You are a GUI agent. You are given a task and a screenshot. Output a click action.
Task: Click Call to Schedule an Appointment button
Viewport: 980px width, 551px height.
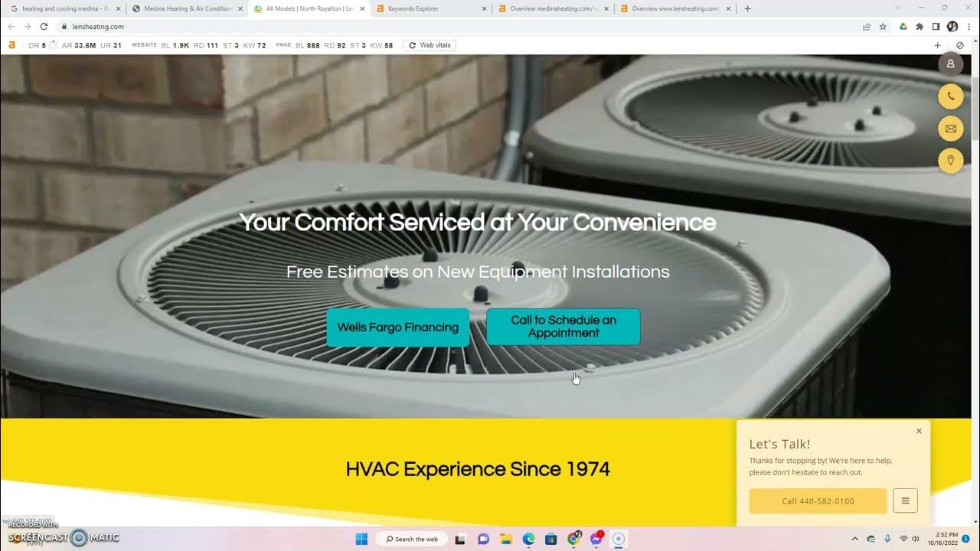pyautogui.click(x=563, y=327)
